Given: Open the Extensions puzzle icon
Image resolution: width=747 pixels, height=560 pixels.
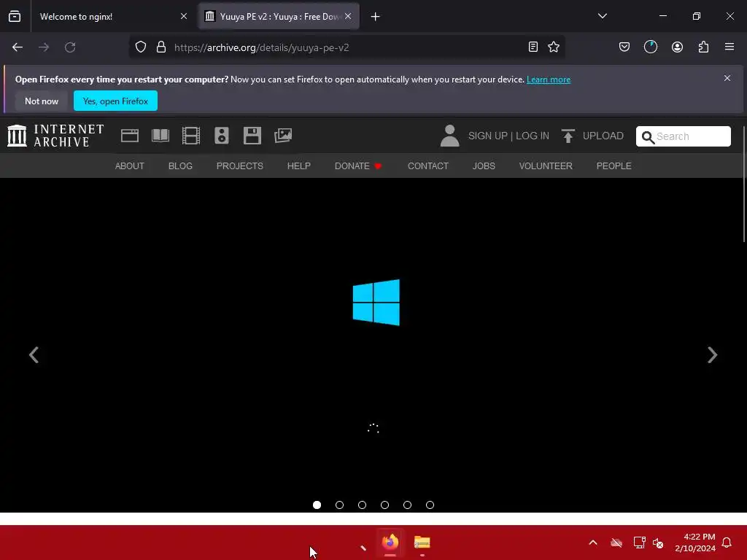Looking at the screenshot, I should click(x=704, y=47).
